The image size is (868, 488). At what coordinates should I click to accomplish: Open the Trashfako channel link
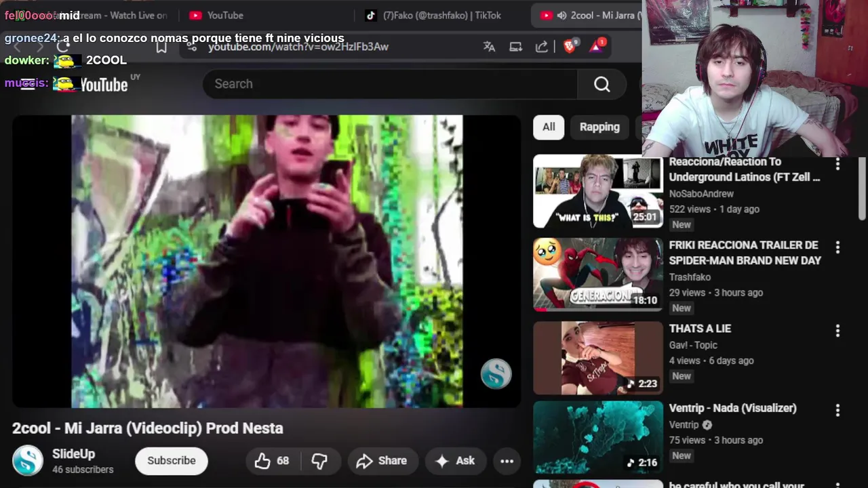[690, 277]
